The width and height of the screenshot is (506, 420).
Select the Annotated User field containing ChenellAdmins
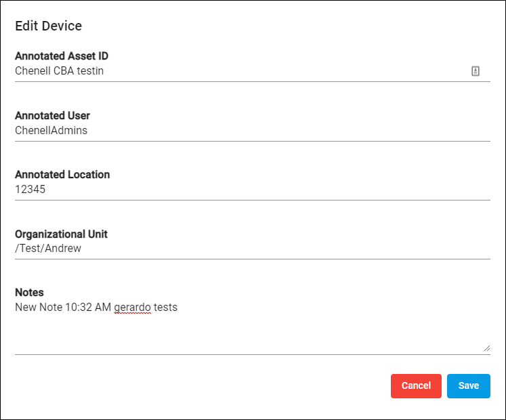[253, 131]
